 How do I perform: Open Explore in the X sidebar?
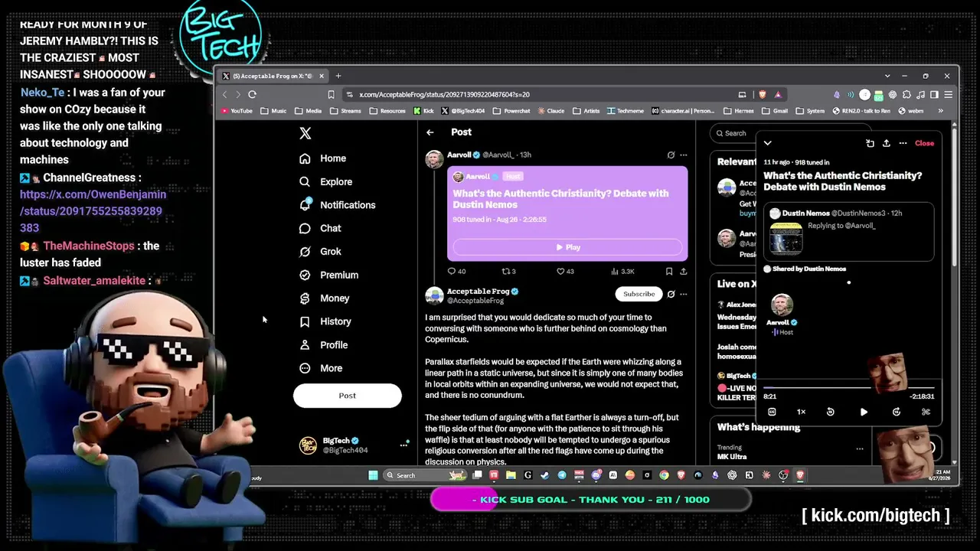pos(325,182)
